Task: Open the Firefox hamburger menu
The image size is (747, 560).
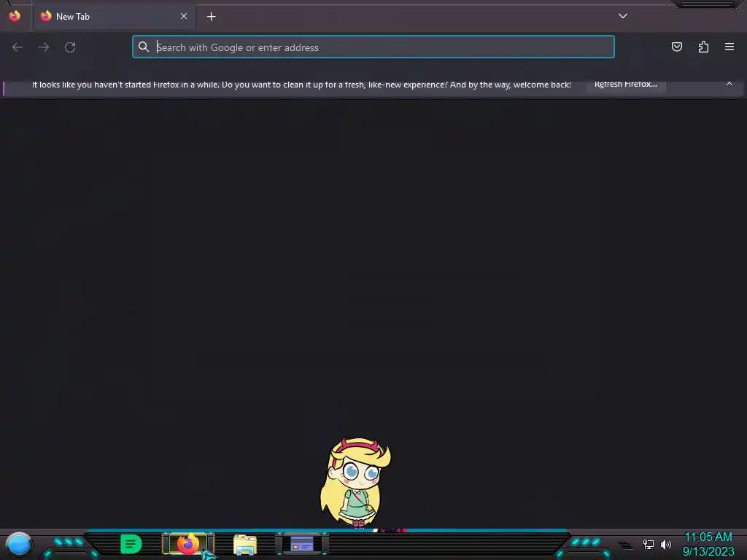Action: click(x=729, y=47)
